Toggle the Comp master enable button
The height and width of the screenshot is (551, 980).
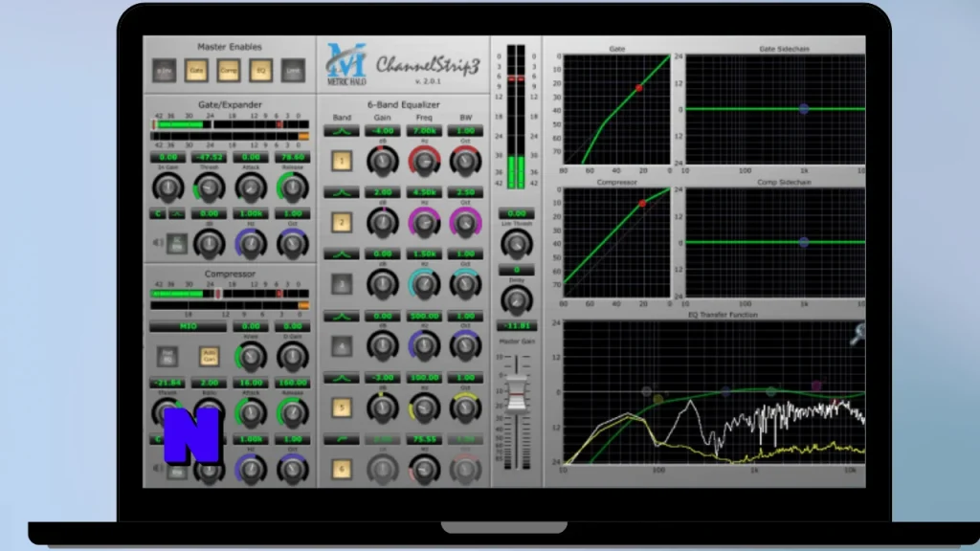(229, 71)
